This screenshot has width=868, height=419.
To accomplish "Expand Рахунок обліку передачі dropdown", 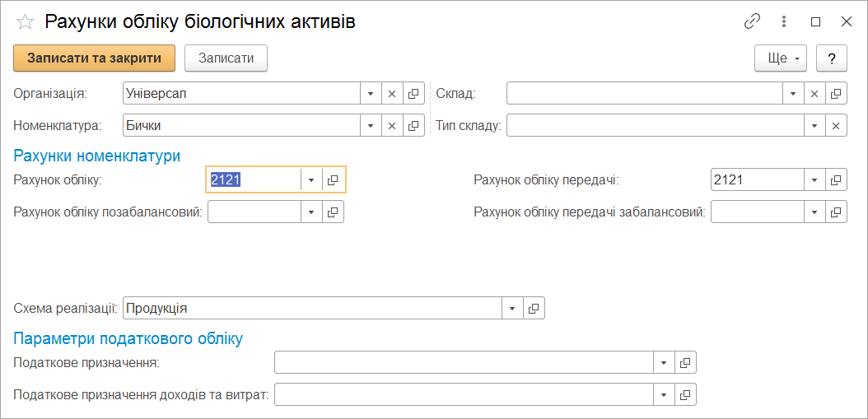I will coord(814,180).
